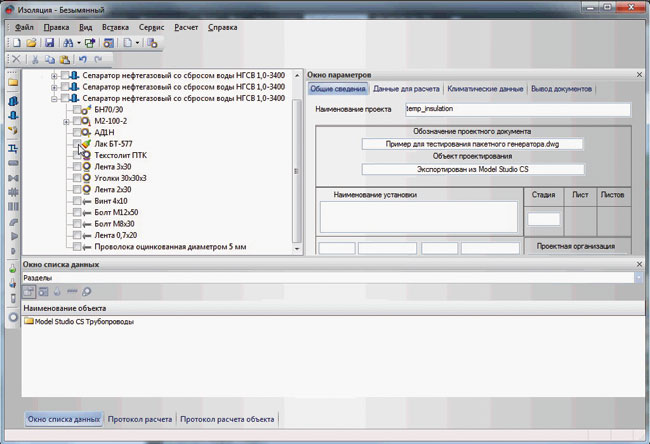Expand the М2-100-2 tree node

[x=66, y=122]
